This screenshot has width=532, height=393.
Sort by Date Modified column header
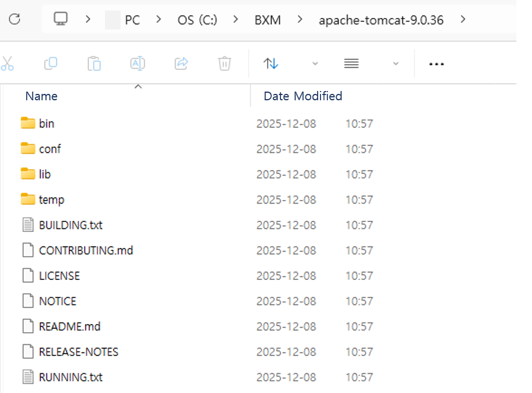click(x=303, y=96)
